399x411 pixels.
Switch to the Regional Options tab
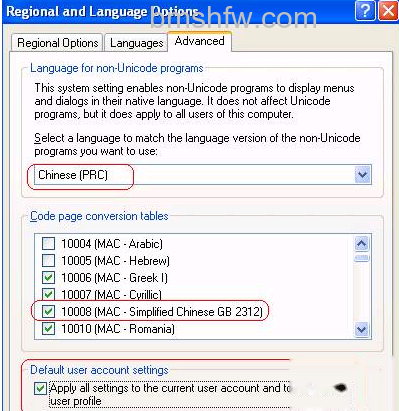pos(58,43)
